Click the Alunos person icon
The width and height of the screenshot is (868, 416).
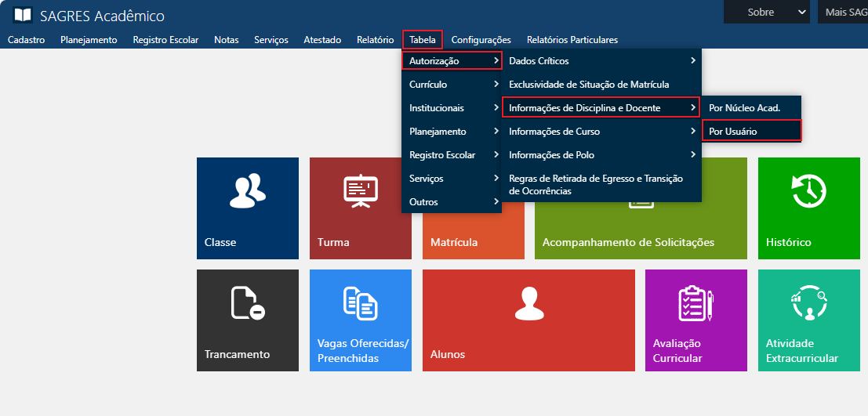click(x=528, y=303)
